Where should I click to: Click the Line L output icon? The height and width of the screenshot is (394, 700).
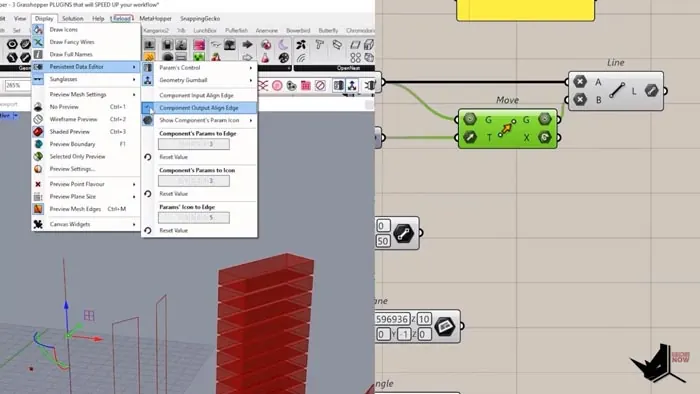[651, 91]
